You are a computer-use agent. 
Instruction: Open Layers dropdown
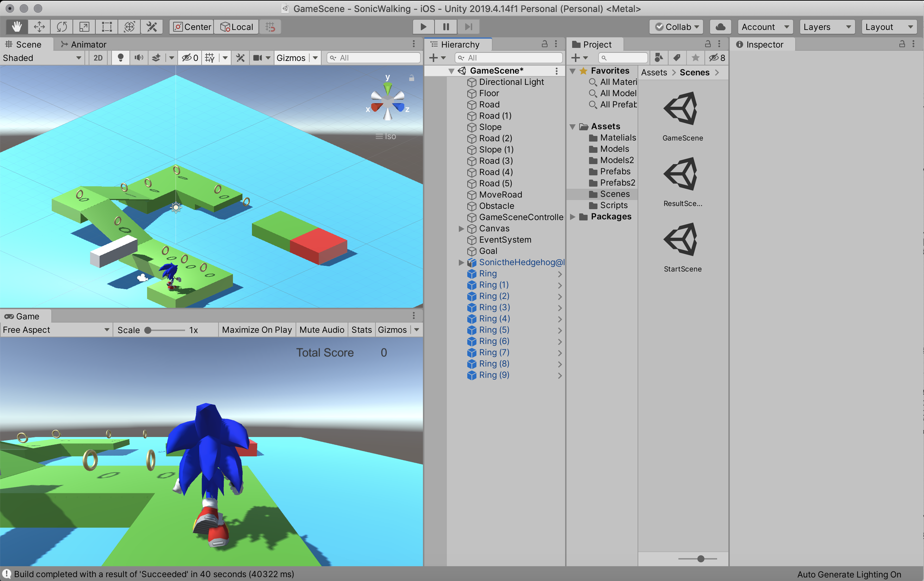(x=827, y=27)
